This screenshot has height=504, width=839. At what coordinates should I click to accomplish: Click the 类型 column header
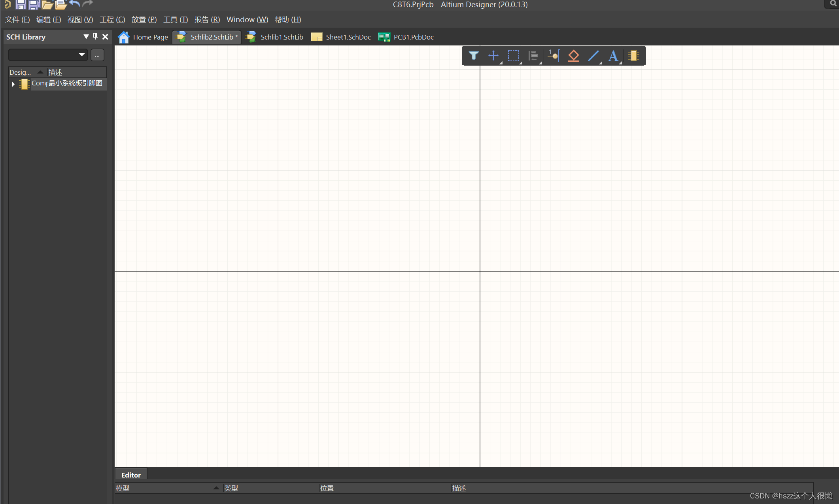[x=270, y=488]
